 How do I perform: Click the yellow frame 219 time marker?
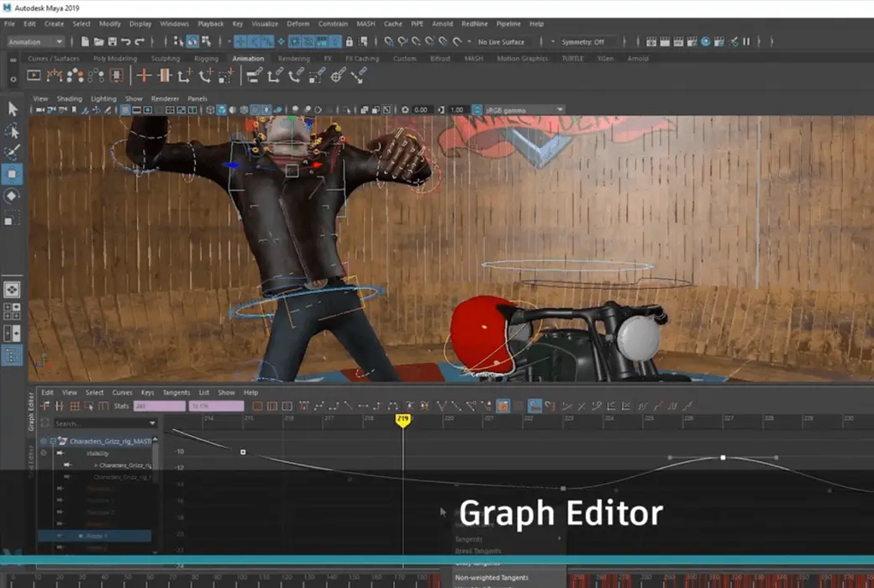tap(403, 420)
